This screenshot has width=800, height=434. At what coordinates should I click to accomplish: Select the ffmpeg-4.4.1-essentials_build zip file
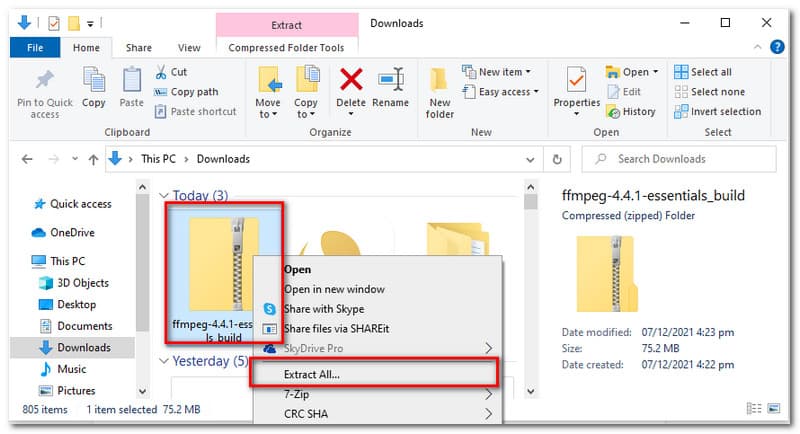pos(223,273)
